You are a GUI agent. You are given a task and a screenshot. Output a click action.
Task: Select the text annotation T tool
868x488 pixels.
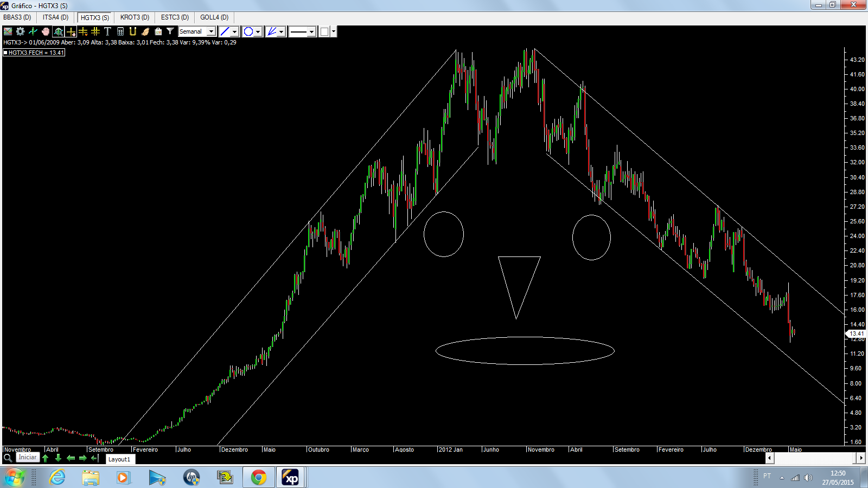tap(107, 31)
